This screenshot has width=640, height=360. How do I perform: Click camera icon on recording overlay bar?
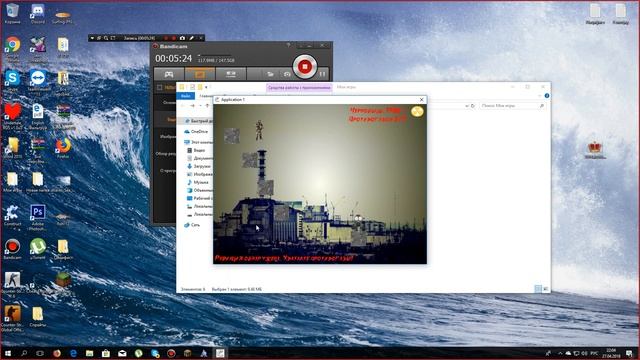click(182, 38)
